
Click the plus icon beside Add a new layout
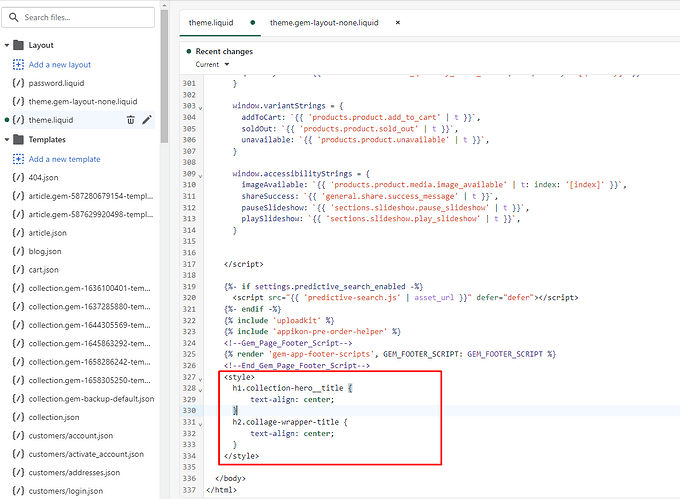click(18, 64)
